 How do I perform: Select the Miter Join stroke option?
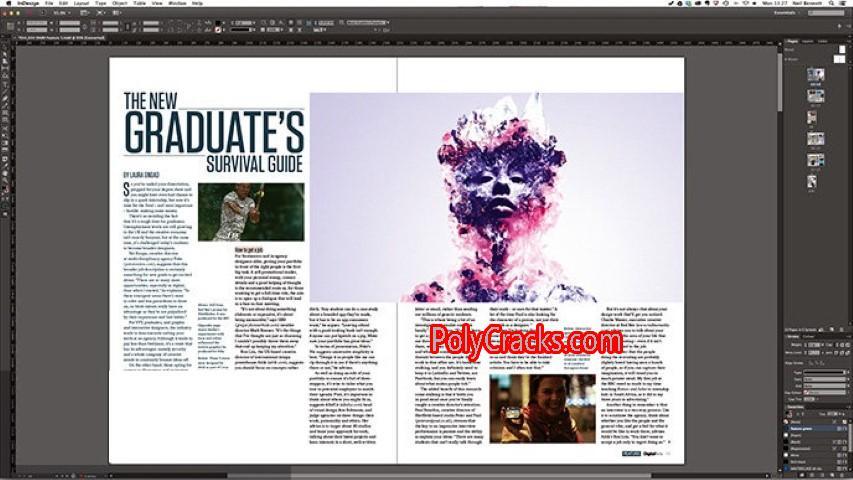click(836, 353)
